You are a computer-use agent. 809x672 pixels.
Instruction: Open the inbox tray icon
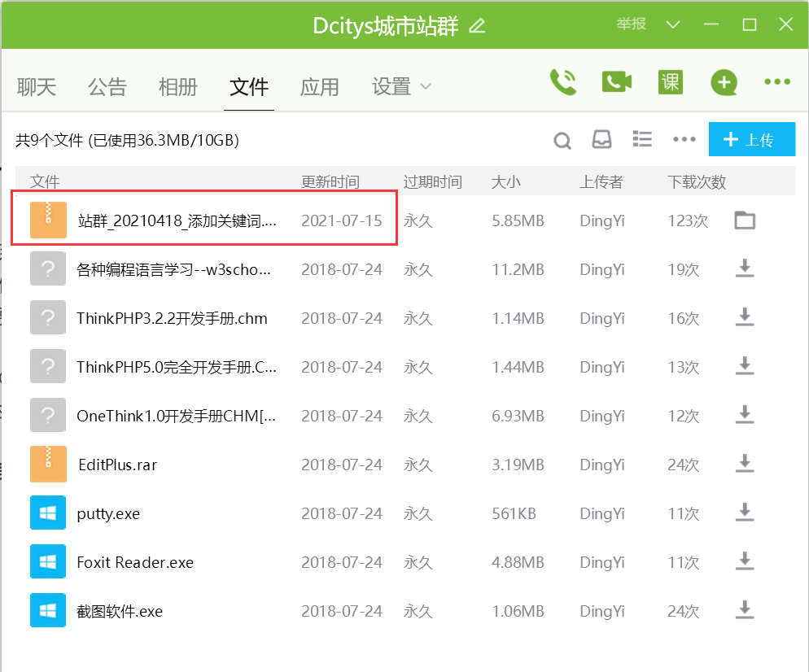click(601, 140)
